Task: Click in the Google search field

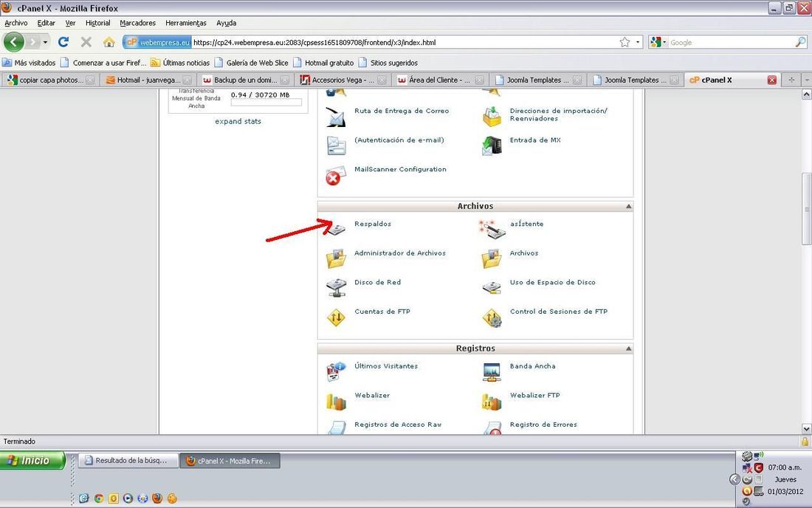Action: (x=732, y=43)
